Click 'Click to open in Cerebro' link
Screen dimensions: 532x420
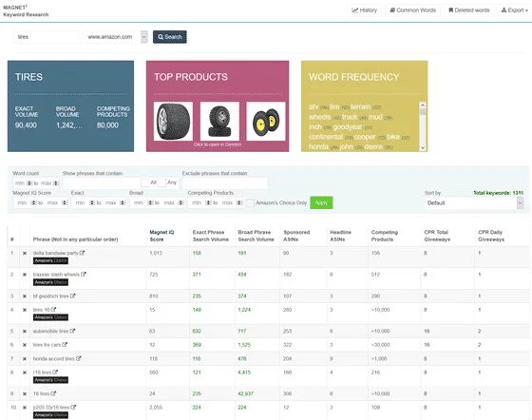tap(218, 144)
